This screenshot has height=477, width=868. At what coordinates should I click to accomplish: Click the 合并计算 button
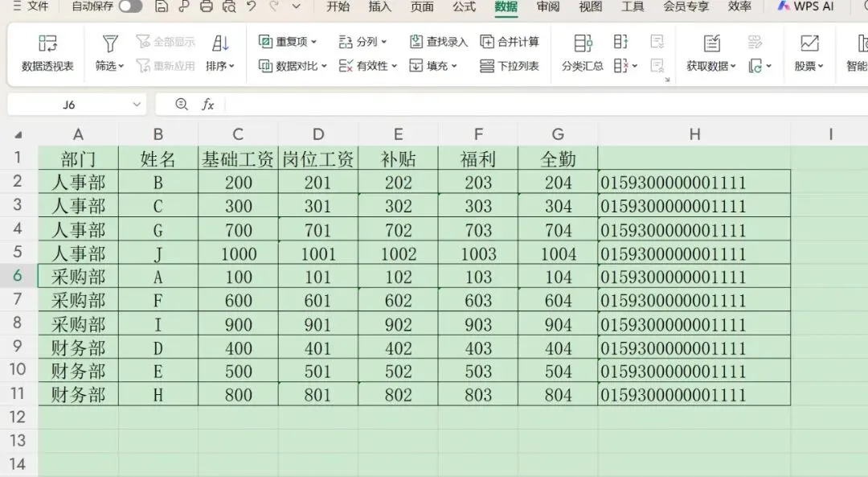point(510,42)
